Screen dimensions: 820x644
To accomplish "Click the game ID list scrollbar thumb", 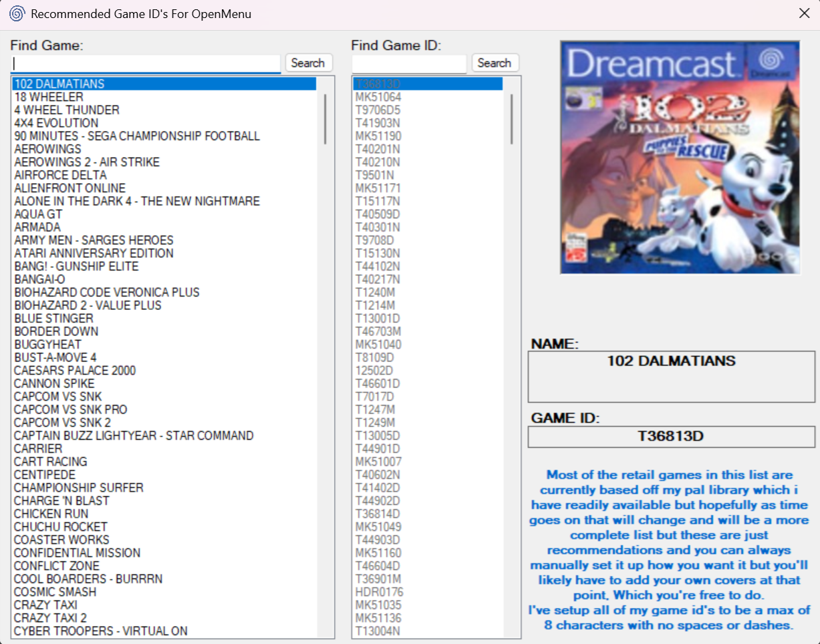I will pos(512,119).
